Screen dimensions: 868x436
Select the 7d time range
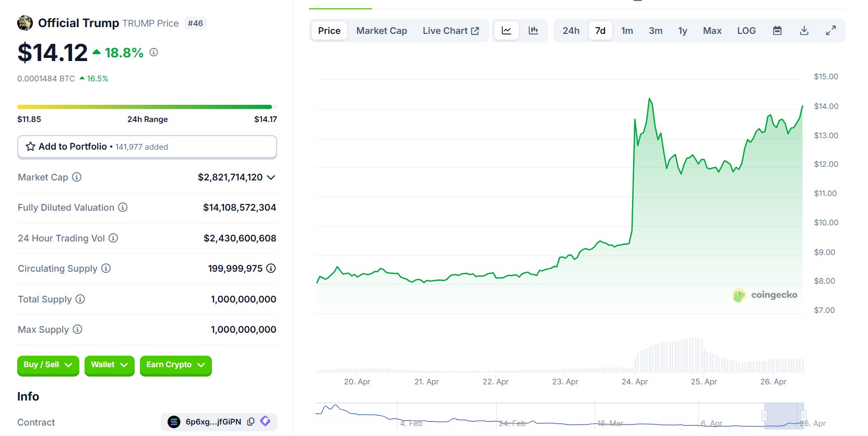tap(600, 31)
